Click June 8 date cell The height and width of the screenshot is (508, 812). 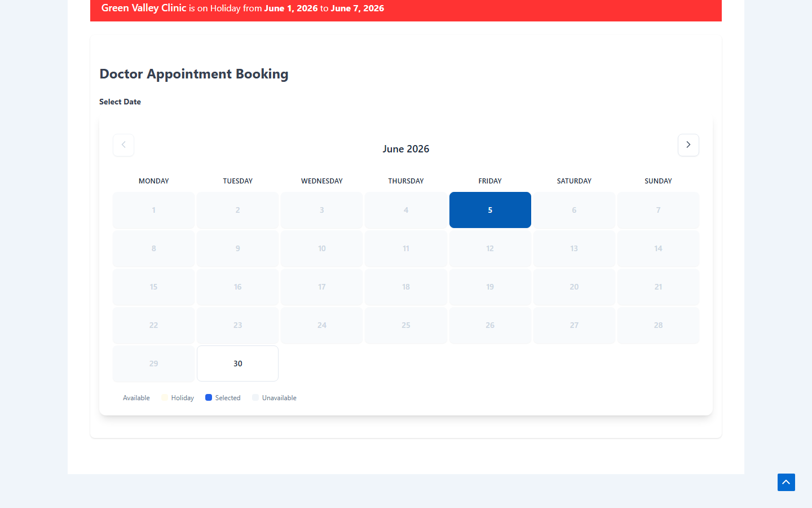click(153, 248)
